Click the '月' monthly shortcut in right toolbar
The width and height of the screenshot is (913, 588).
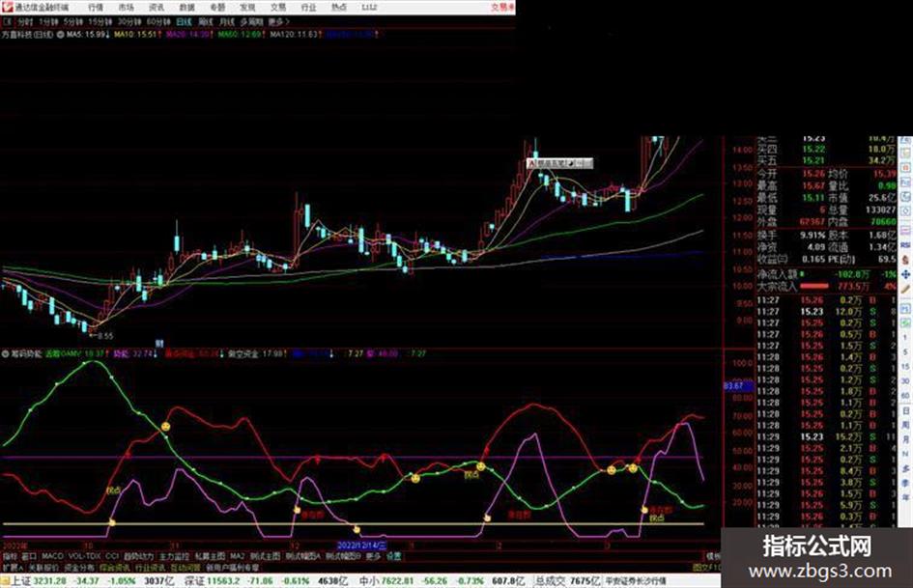click(x=905, y=438)
